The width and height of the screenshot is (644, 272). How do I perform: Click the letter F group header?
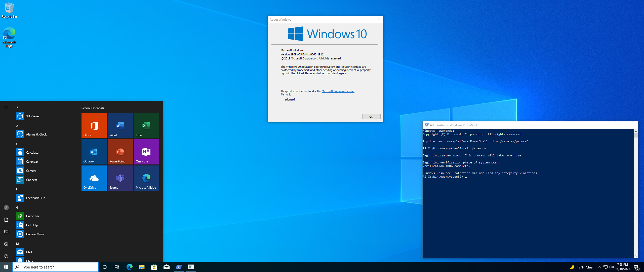click(x=17, y=189)
